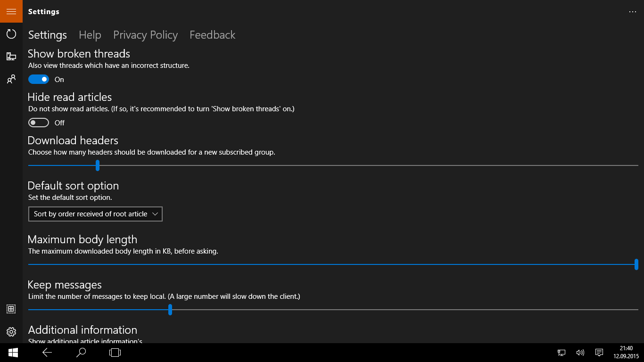
Task: Switch to the Privacy Policy tab
Action: click(x=145, y=35)
